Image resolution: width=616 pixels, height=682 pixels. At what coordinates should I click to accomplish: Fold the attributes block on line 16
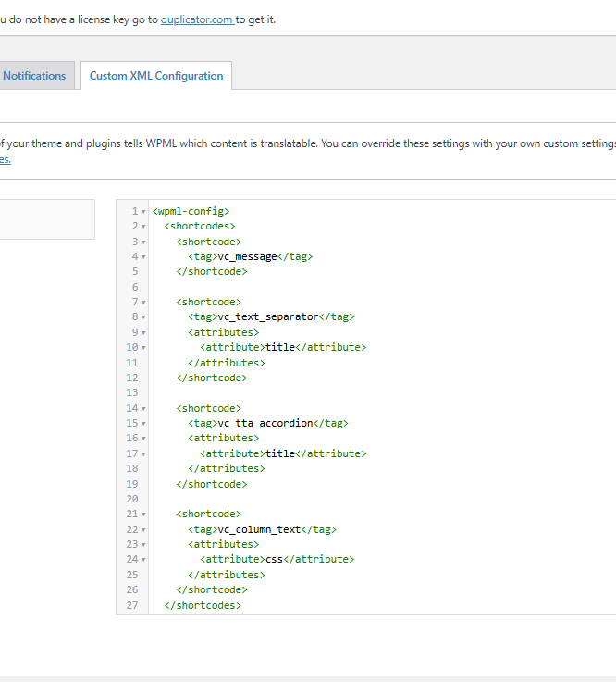point(143,439)
